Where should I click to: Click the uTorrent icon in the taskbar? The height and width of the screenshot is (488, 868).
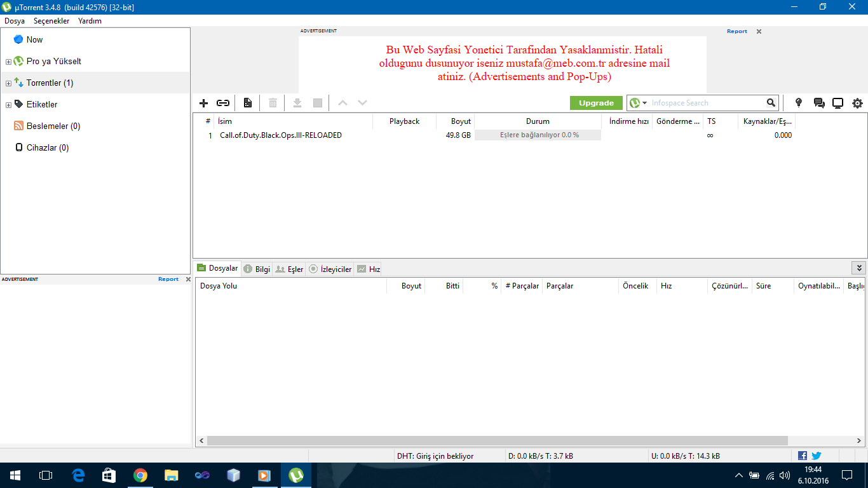pos(295,475)
